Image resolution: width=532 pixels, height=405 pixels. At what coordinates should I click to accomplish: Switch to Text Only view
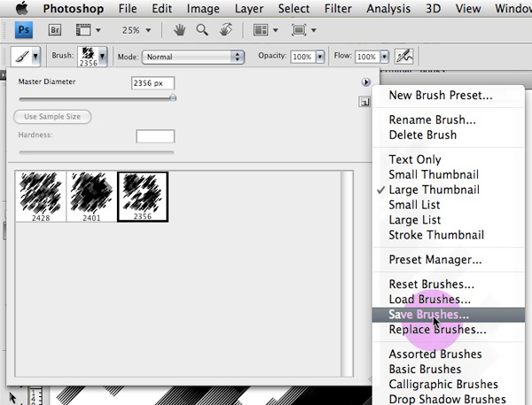[x=449, y=160]
